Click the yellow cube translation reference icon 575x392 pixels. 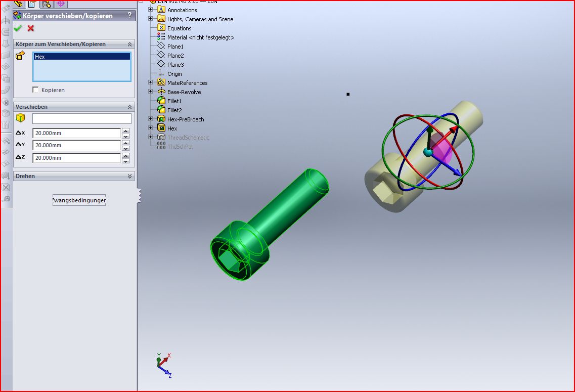[x=21, y=118]
